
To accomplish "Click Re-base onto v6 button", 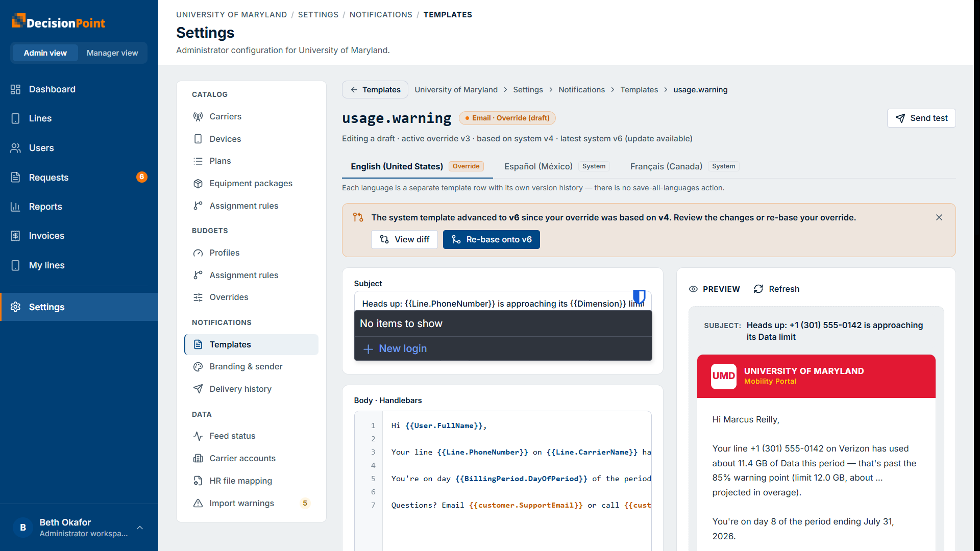I will click(x=492, y=240).
